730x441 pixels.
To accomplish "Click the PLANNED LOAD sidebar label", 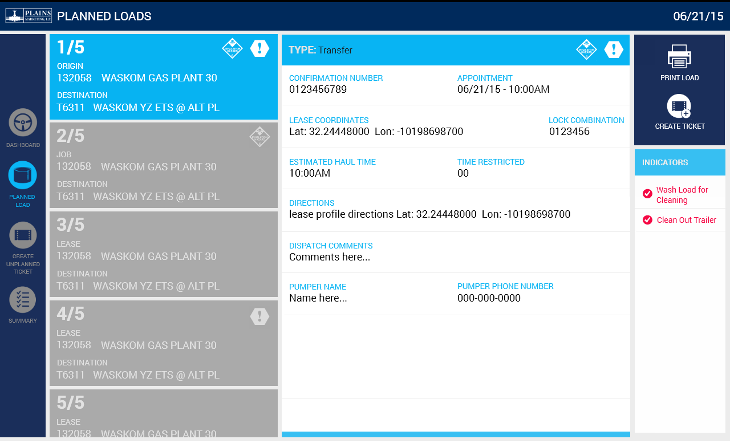I will coord(22,201).
